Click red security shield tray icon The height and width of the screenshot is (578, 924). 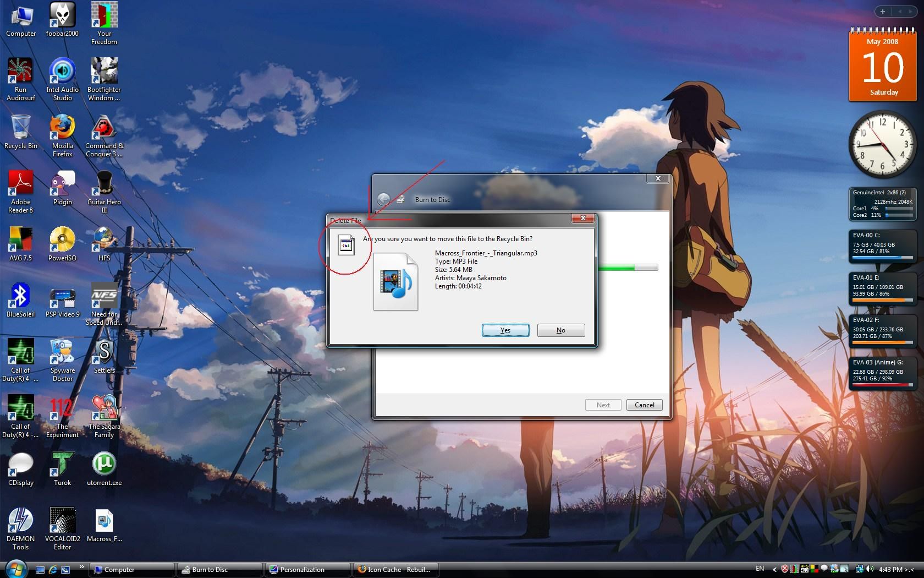tap(785, 569)
